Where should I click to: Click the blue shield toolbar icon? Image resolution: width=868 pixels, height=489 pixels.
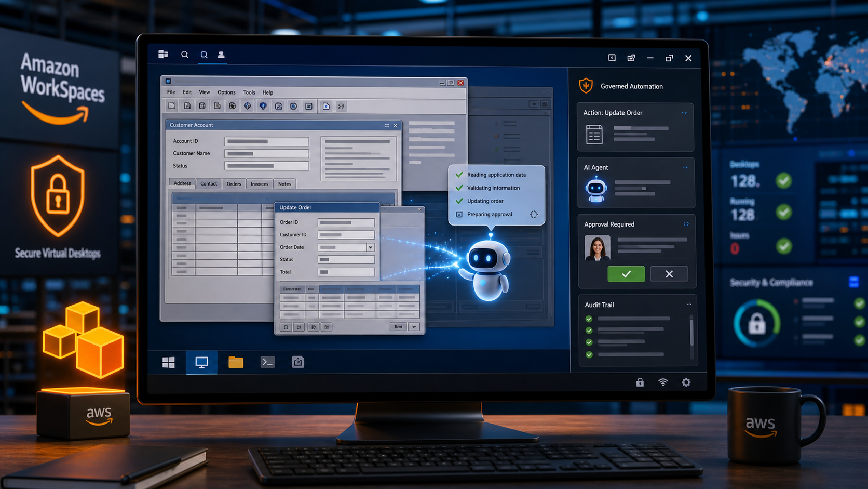263,106
